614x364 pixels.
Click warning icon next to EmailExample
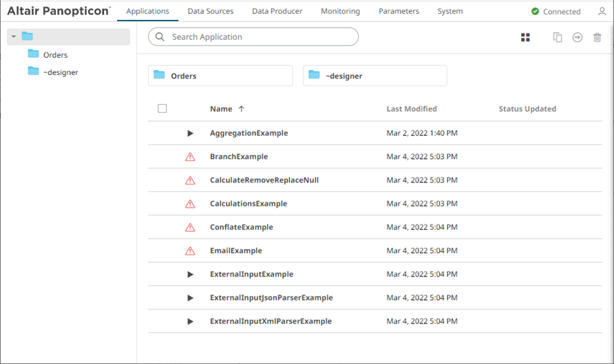coord(191,251)
